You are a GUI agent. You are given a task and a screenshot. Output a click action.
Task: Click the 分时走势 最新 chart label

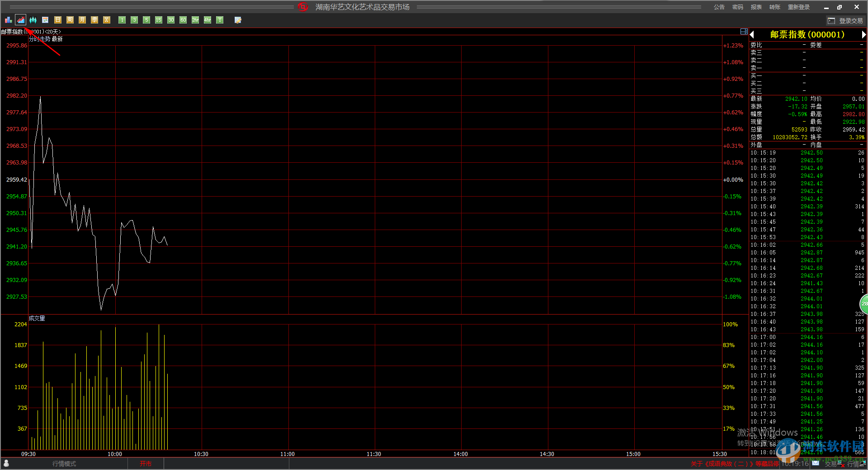[x=46, y=39]
